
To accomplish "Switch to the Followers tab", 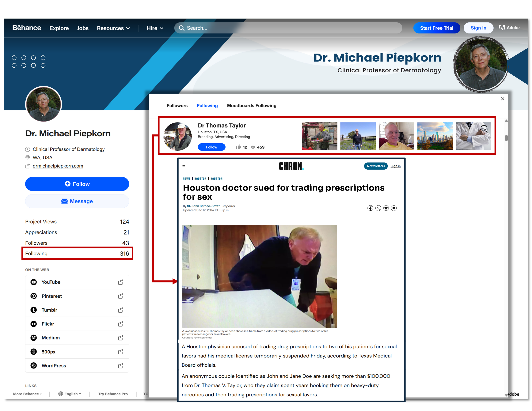I will pyautogui.click(x=177, y=105).
